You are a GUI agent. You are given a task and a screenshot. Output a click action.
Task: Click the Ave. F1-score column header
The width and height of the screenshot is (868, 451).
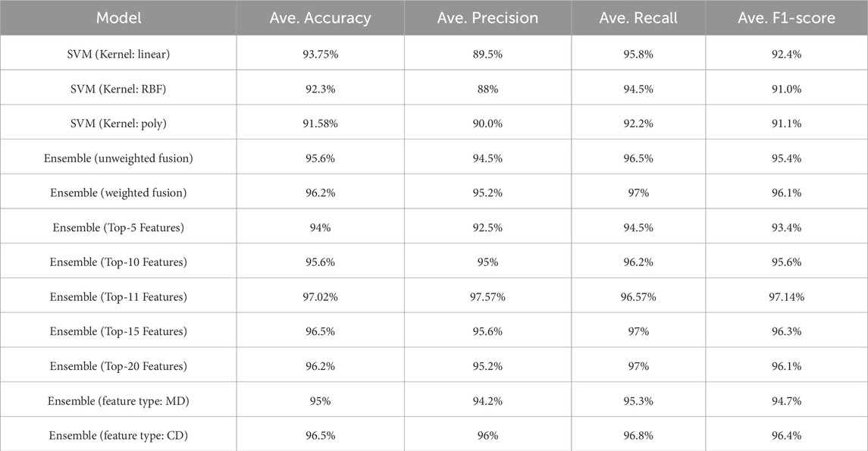click(x=786, y=18)
